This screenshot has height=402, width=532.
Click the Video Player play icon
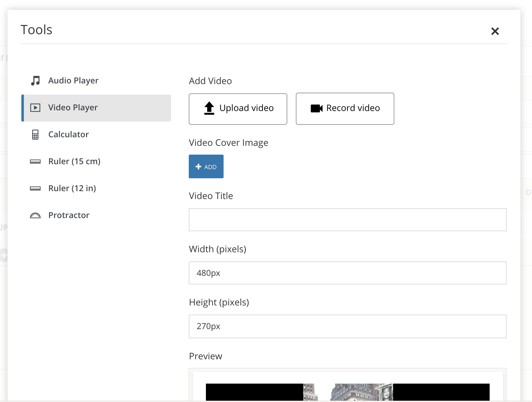pos(35,108)
